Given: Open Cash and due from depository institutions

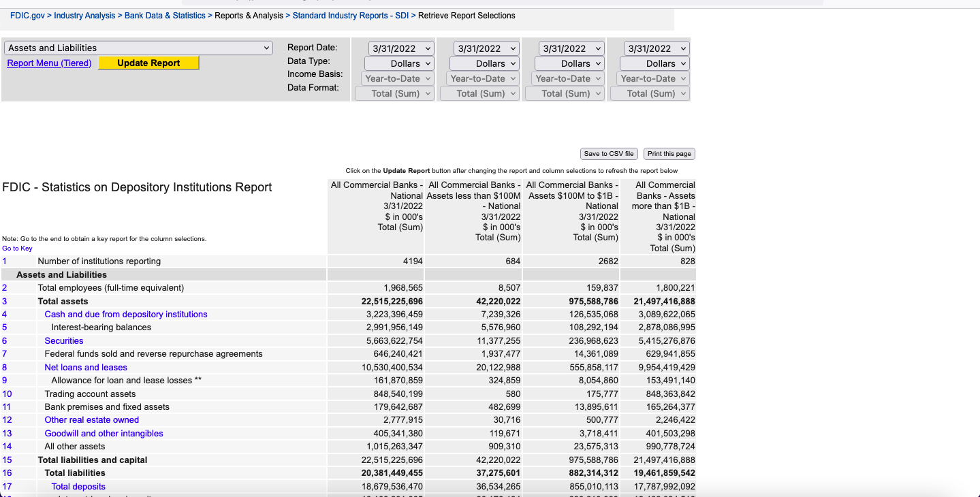Looking at the screenshot, I should [x=126, y=315].
